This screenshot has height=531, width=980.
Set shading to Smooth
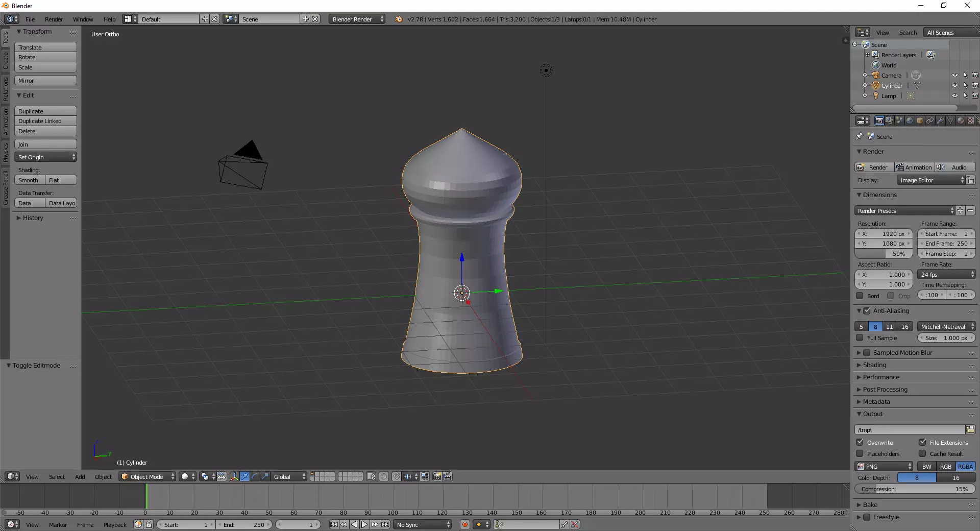(x=29, y=180)
